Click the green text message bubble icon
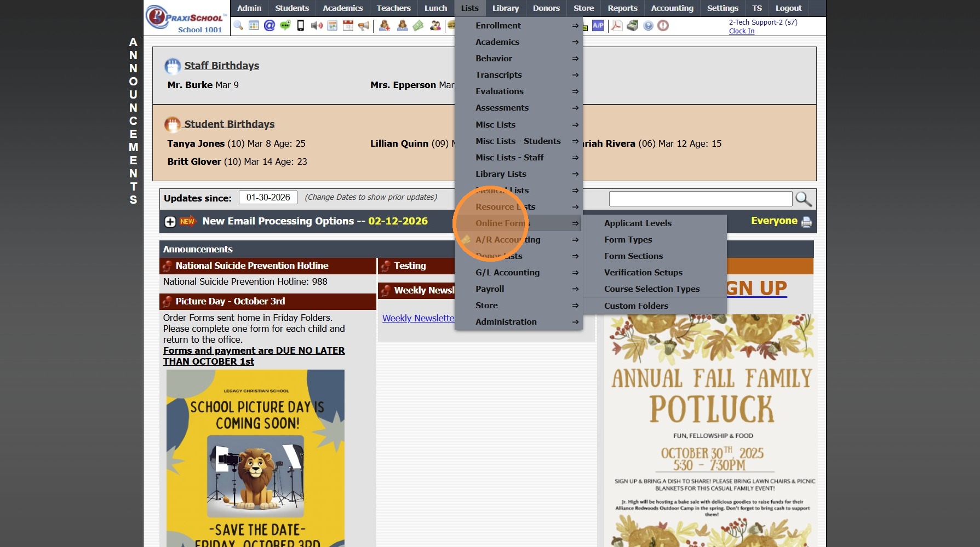 285,25
